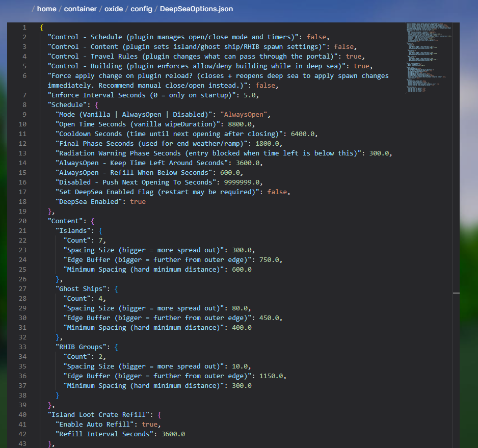Click the true value of "Enable Auto Refill"
The width and height of the screenshot is (478, 448).
150,424
